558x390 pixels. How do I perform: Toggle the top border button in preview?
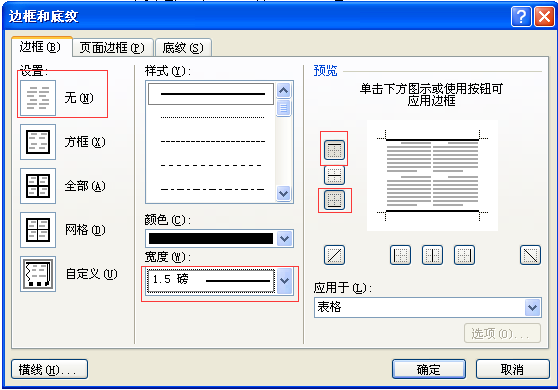point(335,150)
